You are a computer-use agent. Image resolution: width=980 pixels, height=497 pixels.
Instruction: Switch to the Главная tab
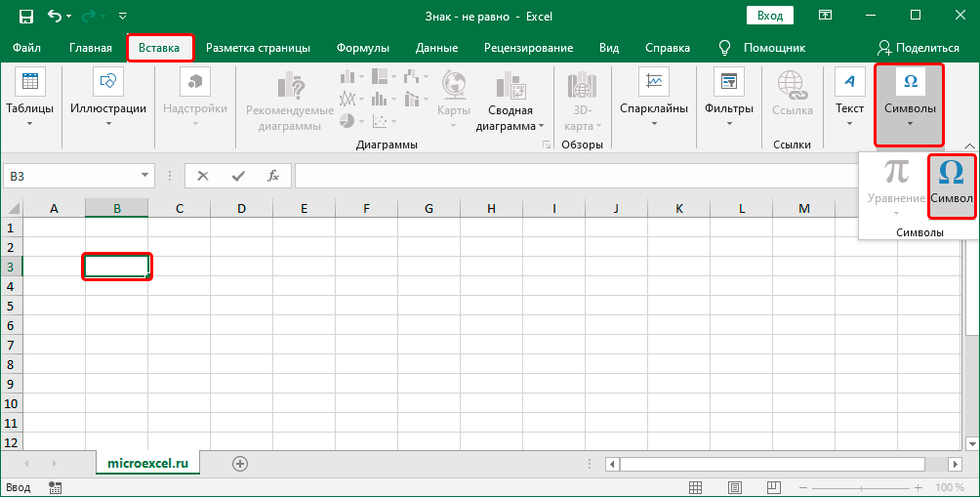(x=91, y=48)
